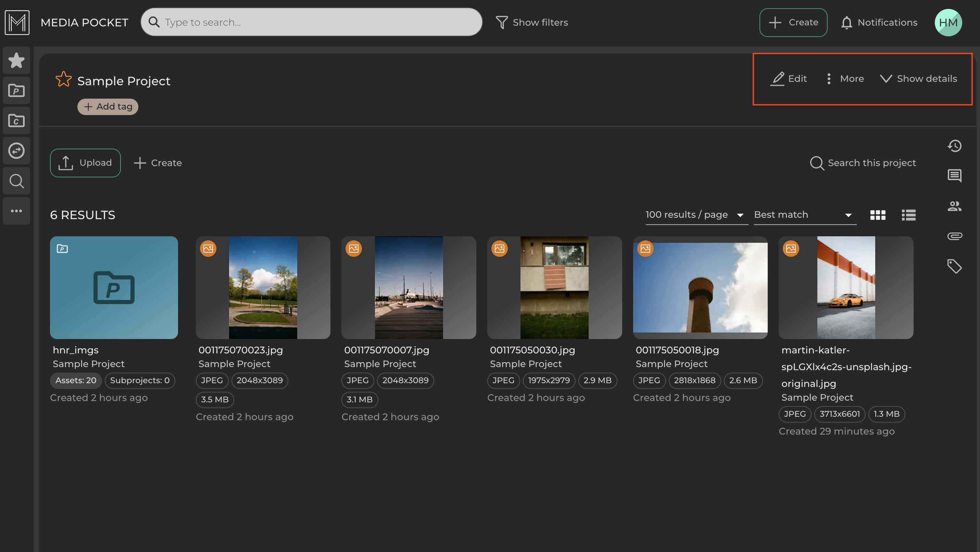
Task: Switch to grid view layout
Action: 878,215
